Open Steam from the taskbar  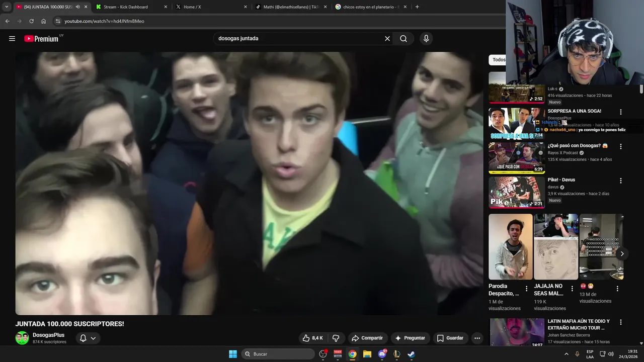click(x=411, y=354)
